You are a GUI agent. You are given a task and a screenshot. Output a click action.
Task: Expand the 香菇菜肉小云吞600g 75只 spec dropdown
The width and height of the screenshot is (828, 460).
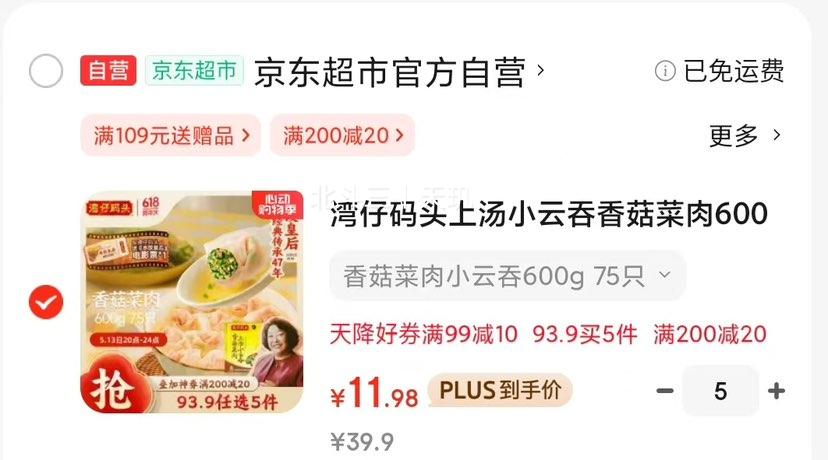(x=507, y=276)
